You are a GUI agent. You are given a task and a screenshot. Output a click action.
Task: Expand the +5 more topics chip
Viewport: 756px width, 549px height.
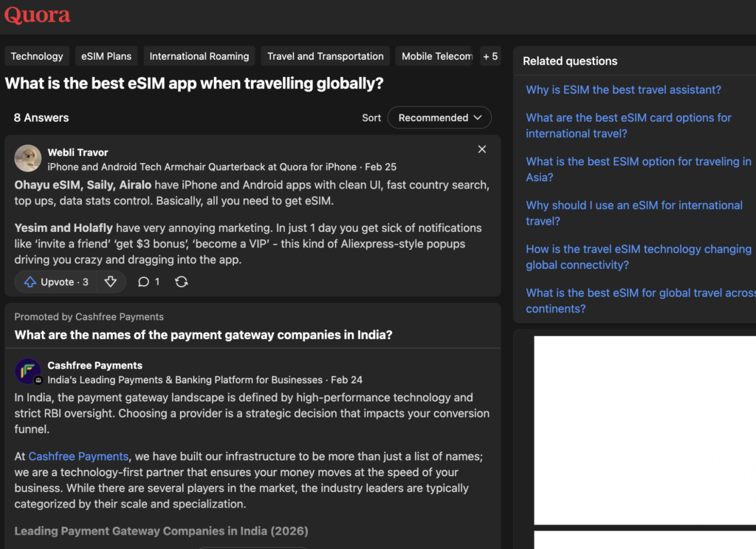pos(490,56)
